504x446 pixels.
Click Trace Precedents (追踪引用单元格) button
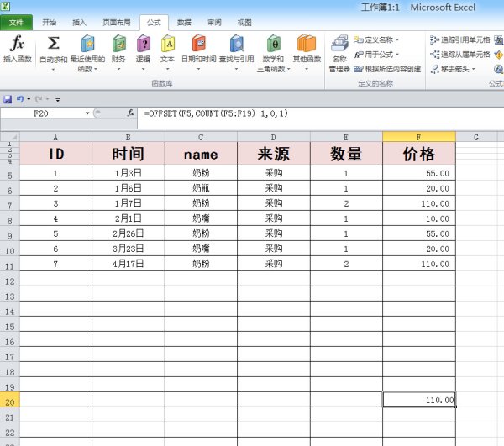click(460, 39)
